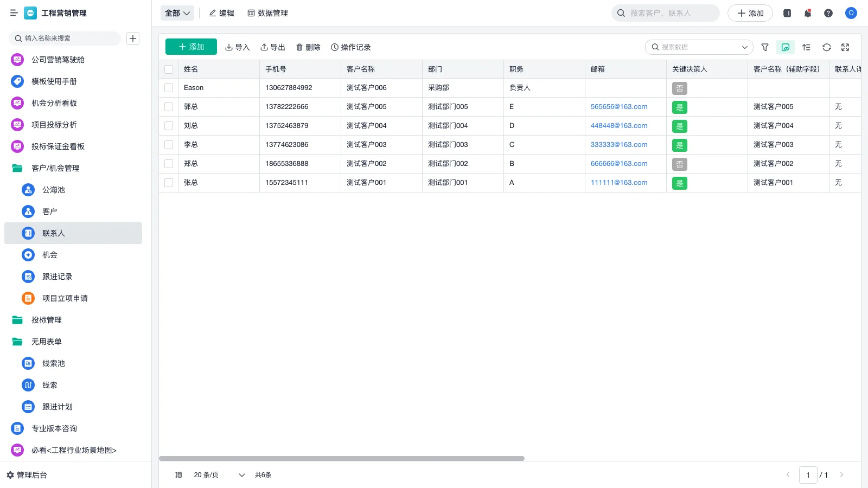Open help via the question mark icon
Screen dimensions: 868x488
[828, 13]
